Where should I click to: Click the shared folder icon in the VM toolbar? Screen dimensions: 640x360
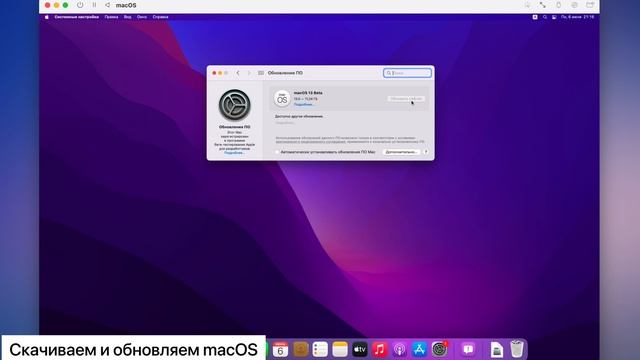tap(590, 5)
